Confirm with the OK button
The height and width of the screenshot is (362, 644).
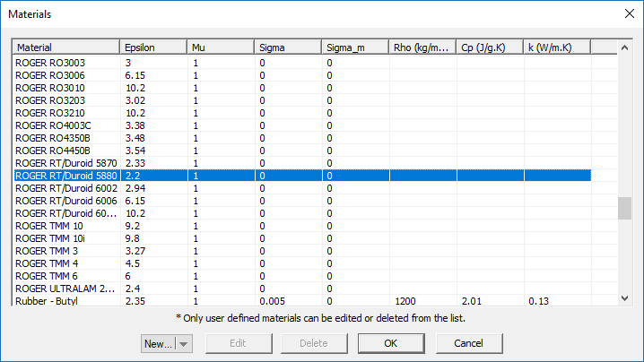tap(391, 343)
